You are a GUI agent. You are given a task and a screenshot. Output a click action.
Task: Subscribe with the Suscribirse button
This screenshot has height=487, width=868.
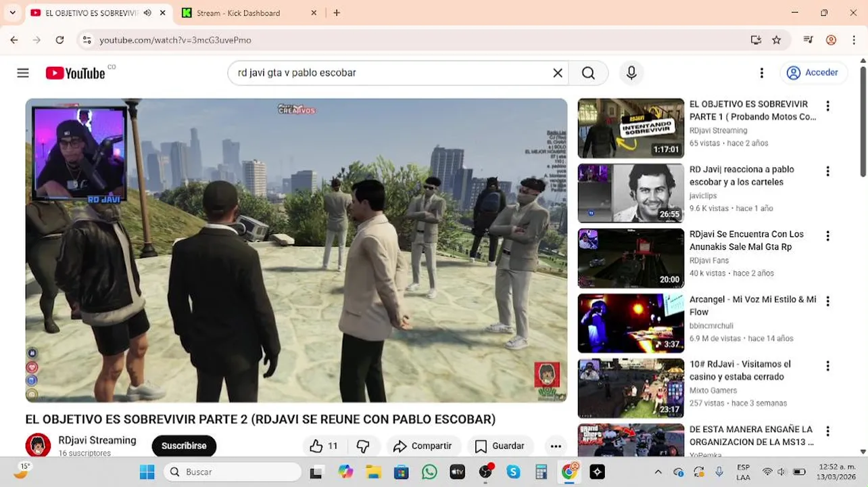pos(184,446)
